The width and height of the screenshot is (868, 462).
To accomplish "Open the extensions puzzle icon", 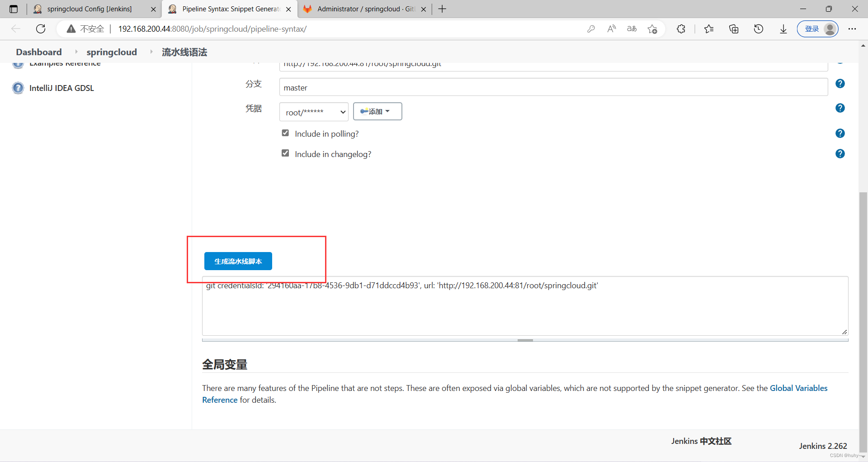I will pos(681,29).
